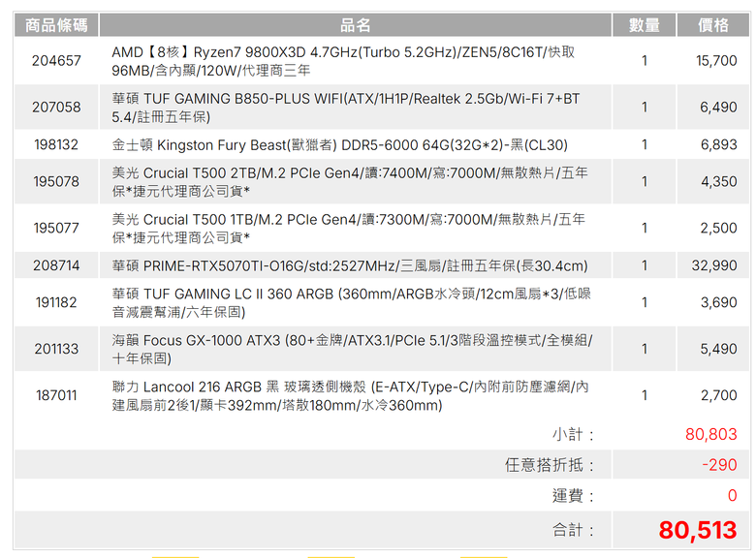This screenshot has width=756, height=558.
Task: Select barcode 191182
Action: (x=56, y=302)
